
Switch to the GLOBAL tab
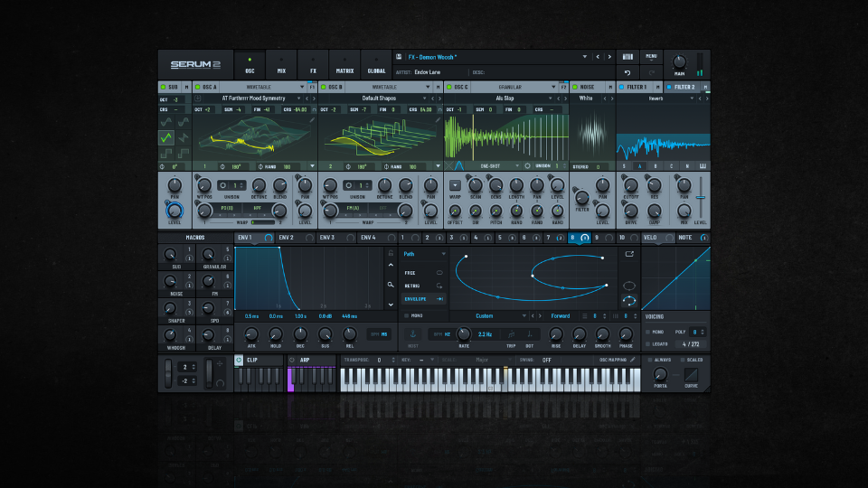click(x=376, y=65)
